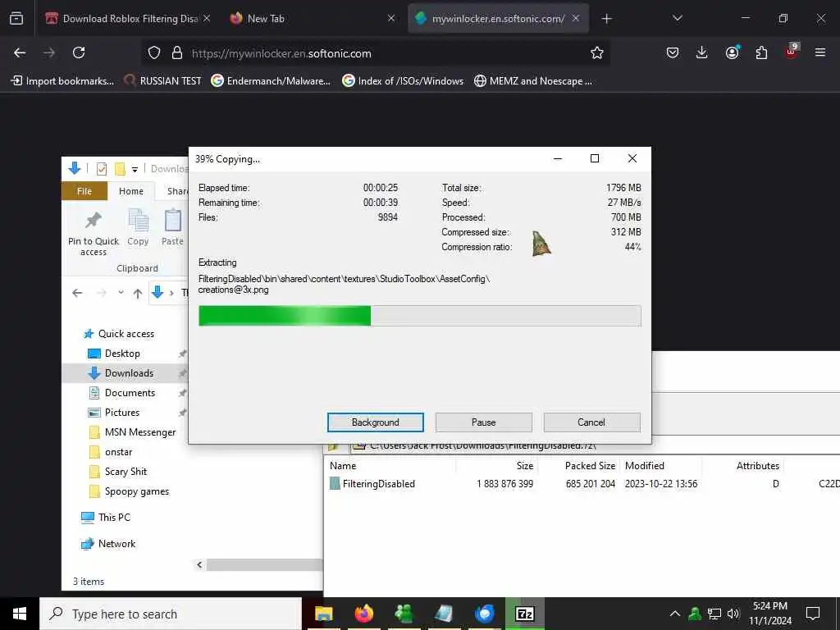
Task: Click the 7-Zip taskbar icon
Action: pyautogui.click(x=525, y=614)
